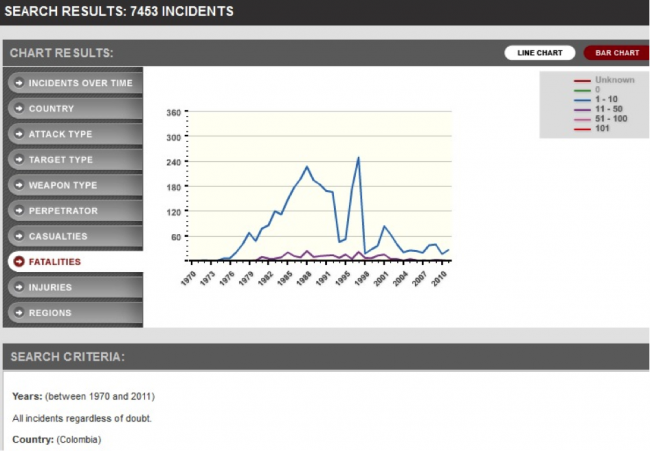Click arrow icon beside Perpetrator

19,210
